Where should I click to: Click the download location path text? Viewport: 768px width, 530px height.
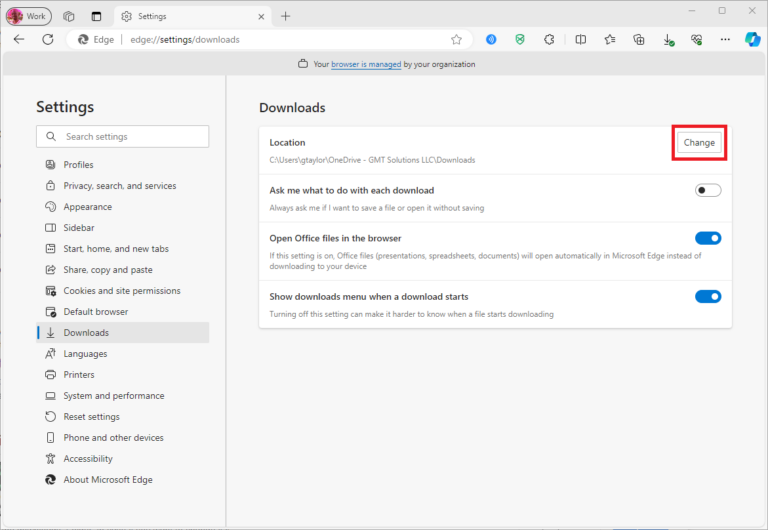point(372,160)
